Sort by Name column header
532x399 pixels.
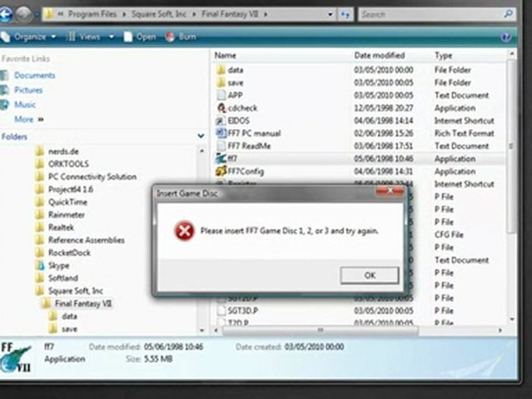click(226, 55)
